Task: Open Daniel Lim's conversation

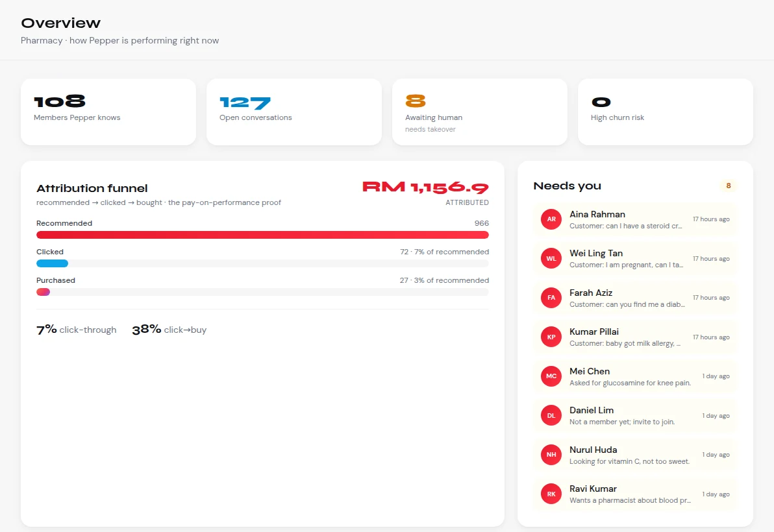Action: [635, 416]
